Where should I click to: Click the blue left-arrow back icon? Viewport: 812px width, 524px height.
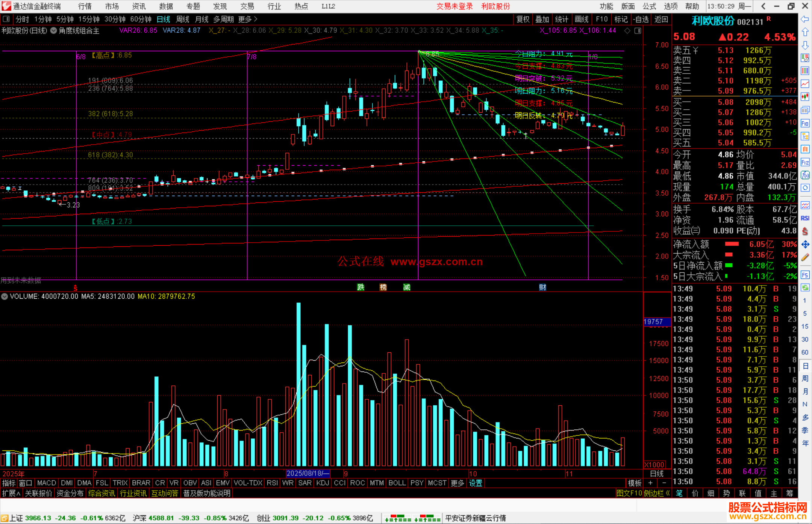(x=805, y=19)
